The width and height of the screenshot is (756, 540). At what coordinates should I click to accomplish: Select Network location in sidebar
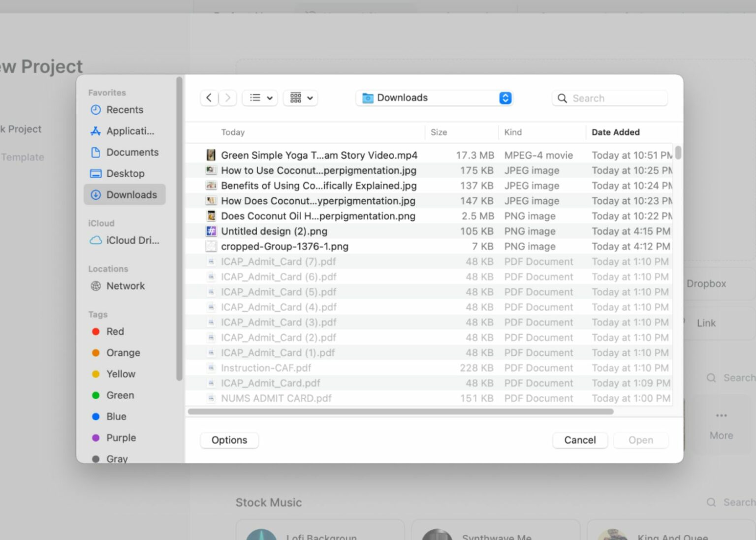[125, 286]
